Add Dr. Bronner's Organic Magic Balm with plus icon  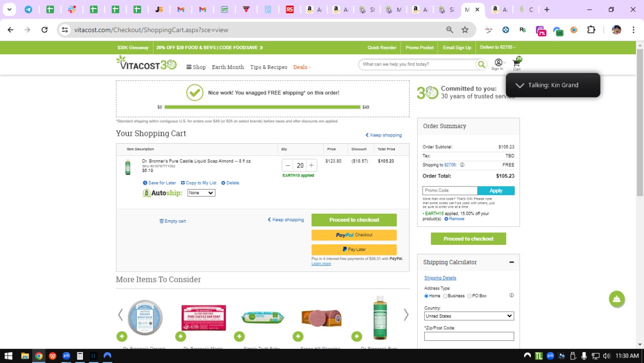tap(122, 336)
